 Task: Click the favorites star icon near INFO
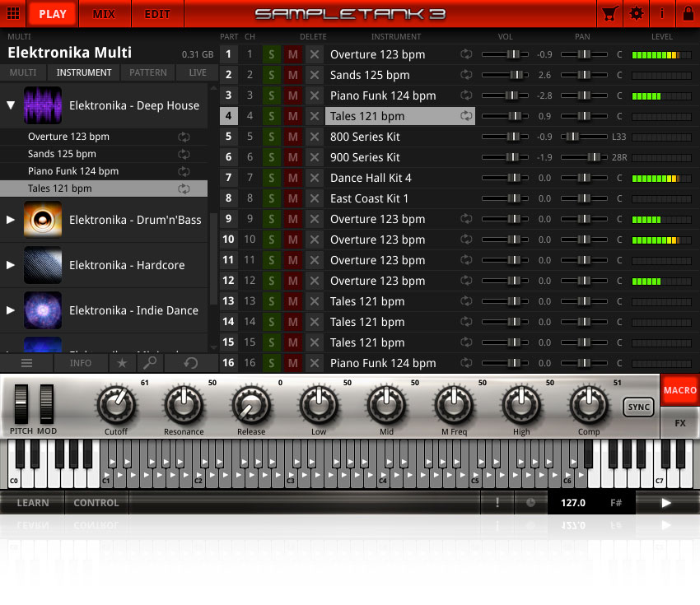[123, 362]
